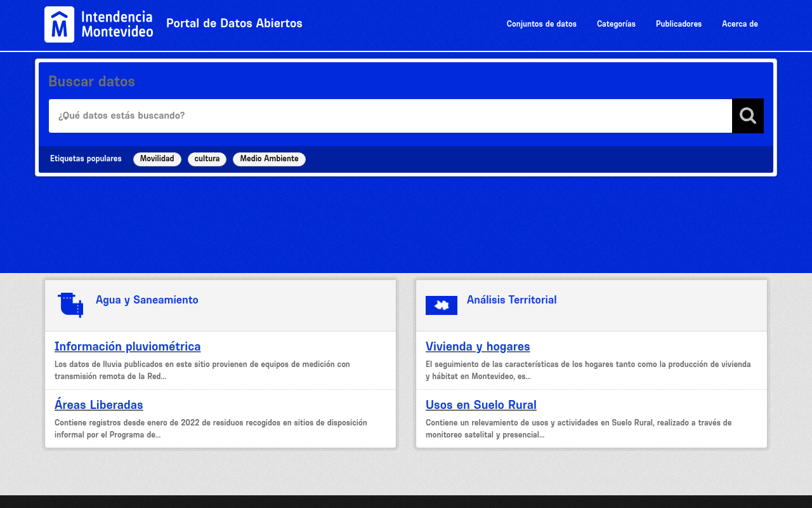This screenshot has height=508, width=812.
Task: Go to Publicadores in the navigation
Action: pyautogui.click(x=679, y=24)
